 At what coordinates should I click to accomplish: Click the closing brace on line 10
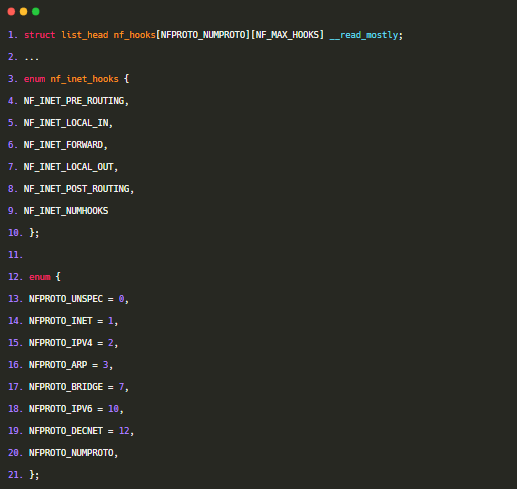[x=32, y=233]
